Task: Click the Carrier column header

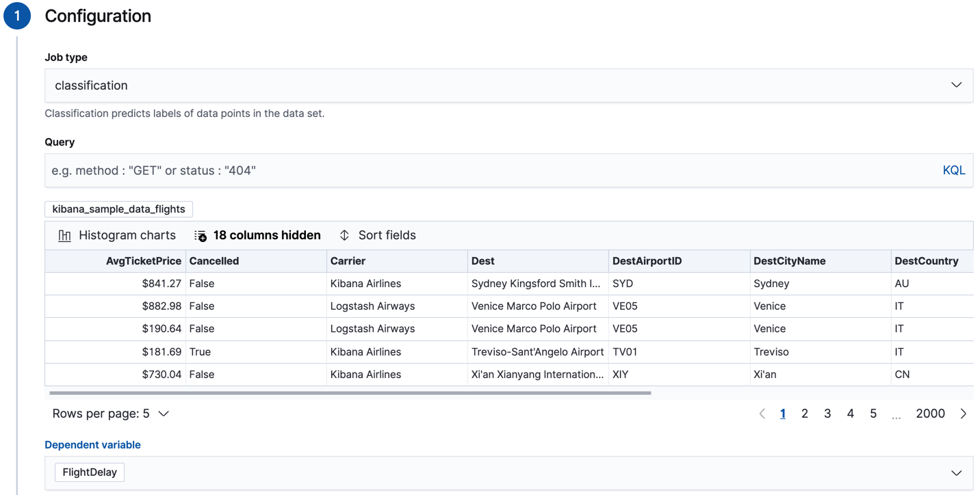Action: pos(349,260)
